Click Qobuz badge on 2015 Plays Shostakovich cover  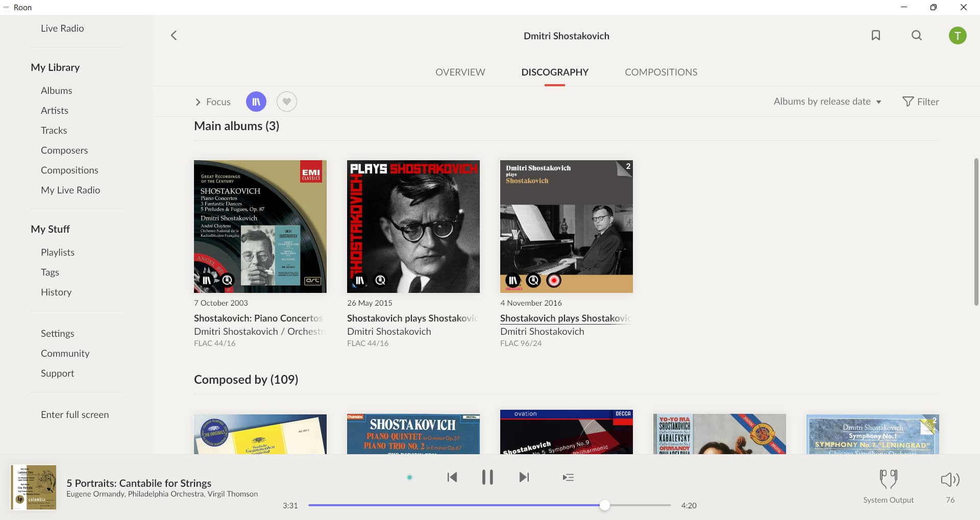click(x=380, y=280)
